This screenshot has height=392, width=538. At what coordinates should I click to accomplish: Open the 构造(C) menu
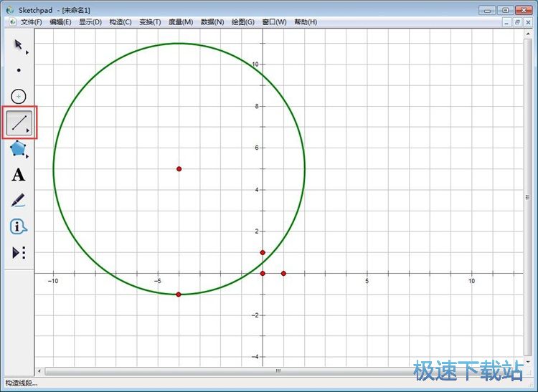[x=121, y=22]
